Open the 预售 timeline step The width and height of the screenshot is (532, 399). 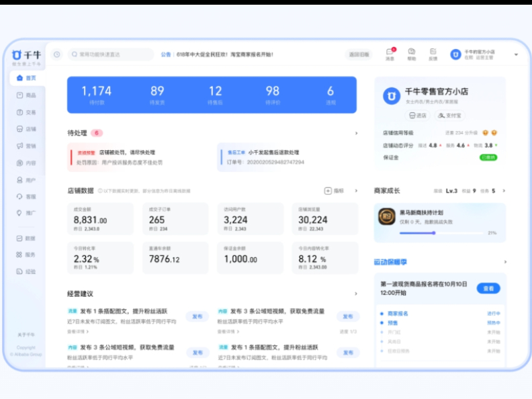click(392, 323)
